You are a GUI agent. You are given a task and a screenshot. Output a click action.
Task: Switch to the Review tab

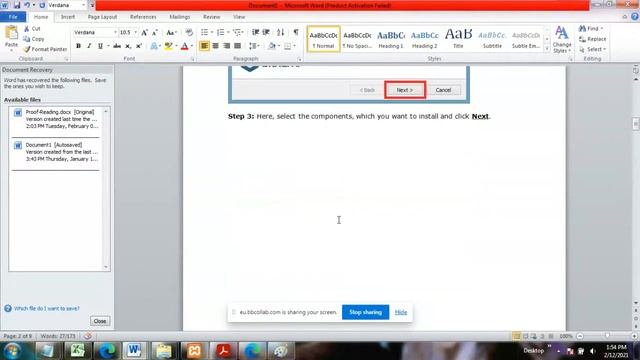(211, 17)
